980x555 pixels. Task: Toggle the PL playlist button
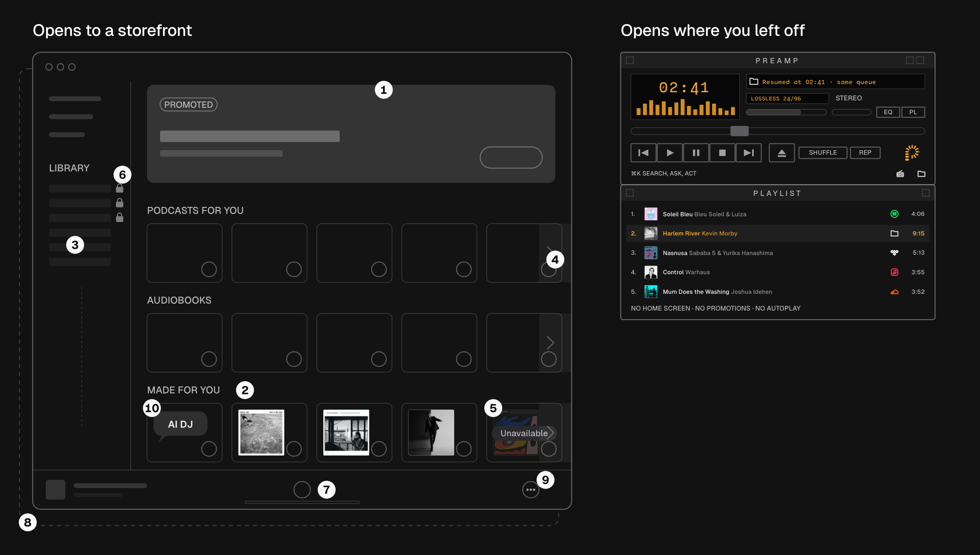(913, 112)
